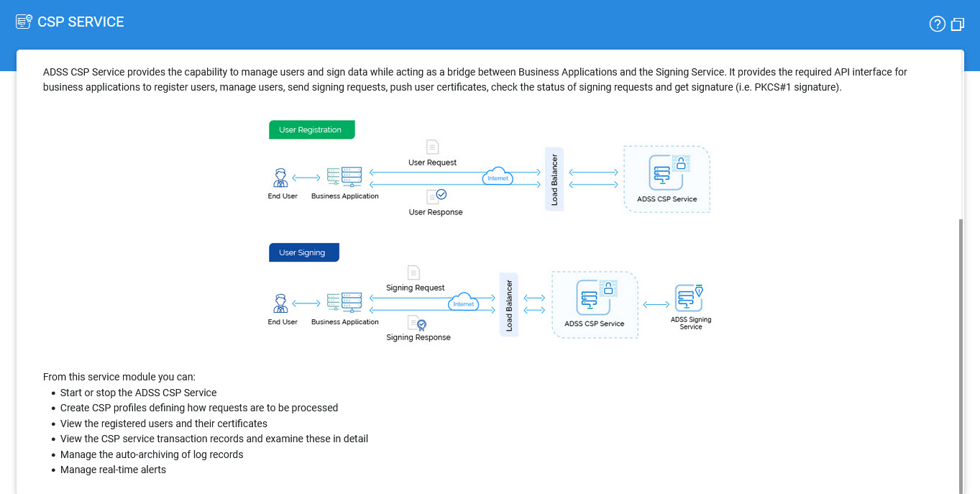Click End User icon in User Registration diagram
Screen dimensions: 980x494
281,178
